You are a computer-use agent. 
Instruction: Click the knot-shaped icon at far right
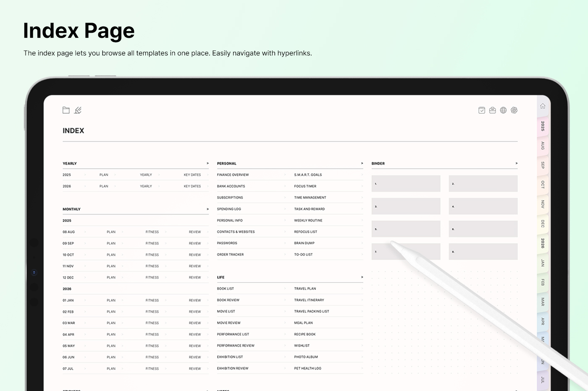pyautogui.click(x=514, y=110)
